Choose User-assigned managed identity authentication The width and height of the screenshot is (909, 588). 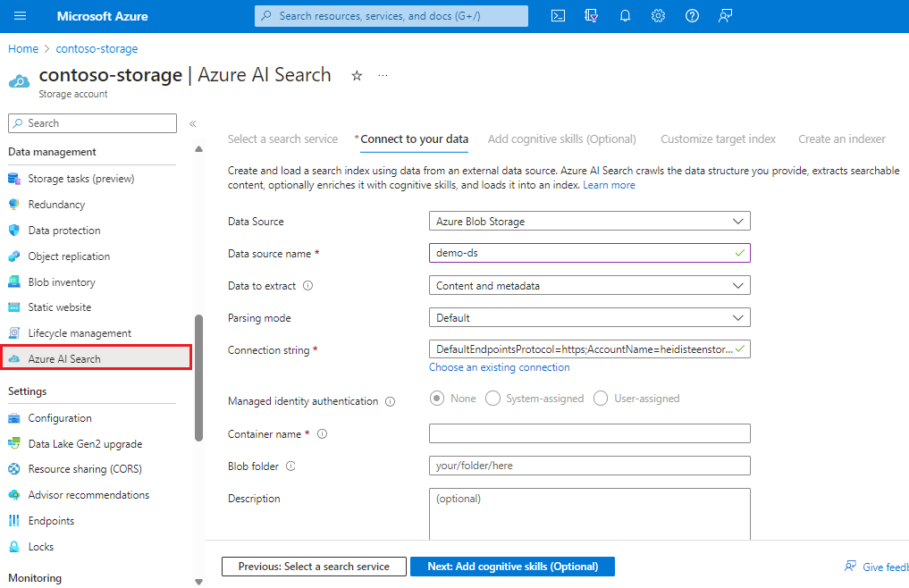click(601, 399)
